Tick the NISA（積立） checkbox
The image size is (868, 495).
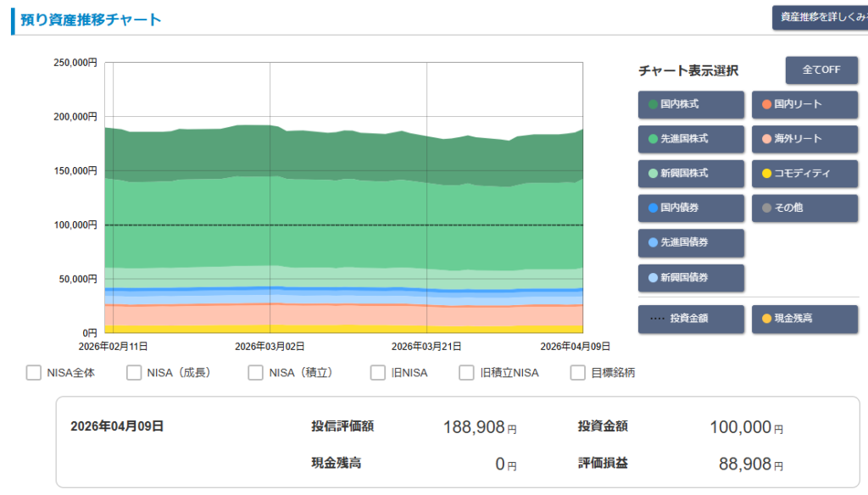255,373
